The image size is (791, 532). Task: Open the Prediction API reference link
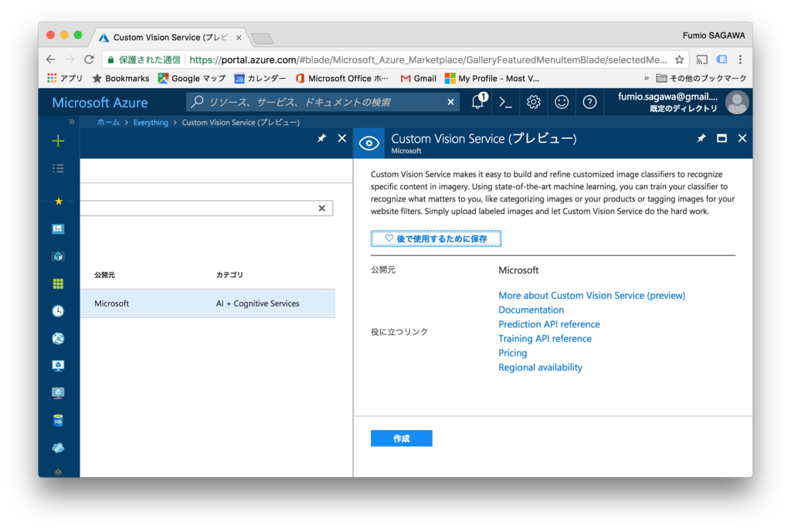[x=549, y=324]
